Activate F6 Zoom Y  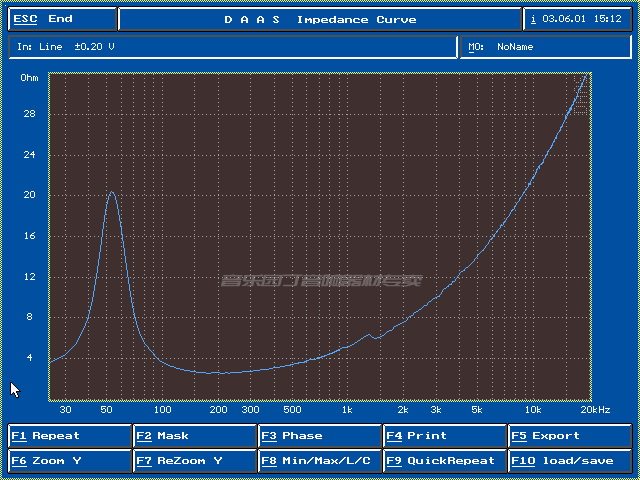click(x=69, y=461)
